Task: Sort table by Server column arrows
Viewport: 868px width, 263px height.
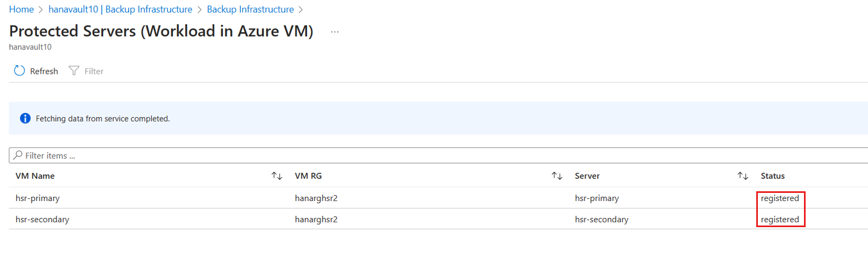Action: point(743,176)
